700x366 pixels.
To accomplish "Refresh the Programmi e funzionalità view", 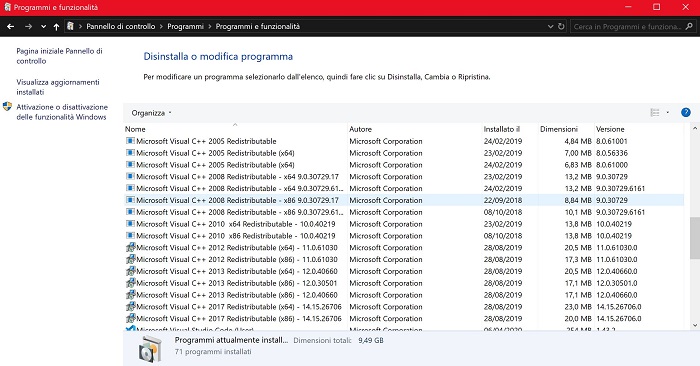I will click(561, 26).
